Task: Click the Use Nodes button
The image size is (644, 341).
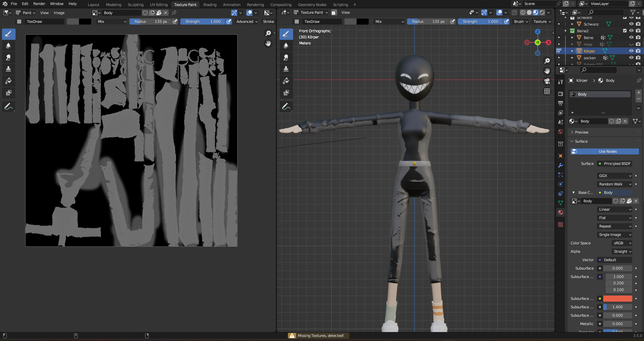Action: pyautogui.click(x=604, y=151)
